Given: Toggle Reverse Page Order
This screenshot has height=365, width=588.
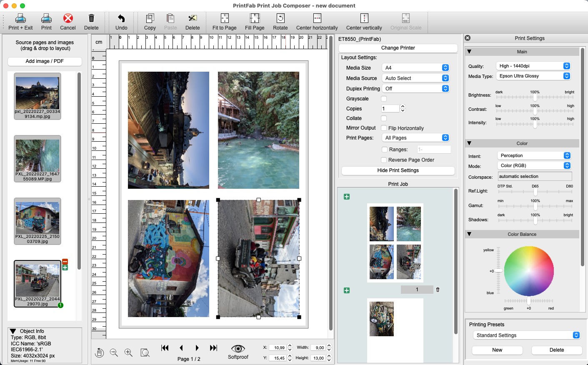Looking at the screenshot, I should pos(383,160).
